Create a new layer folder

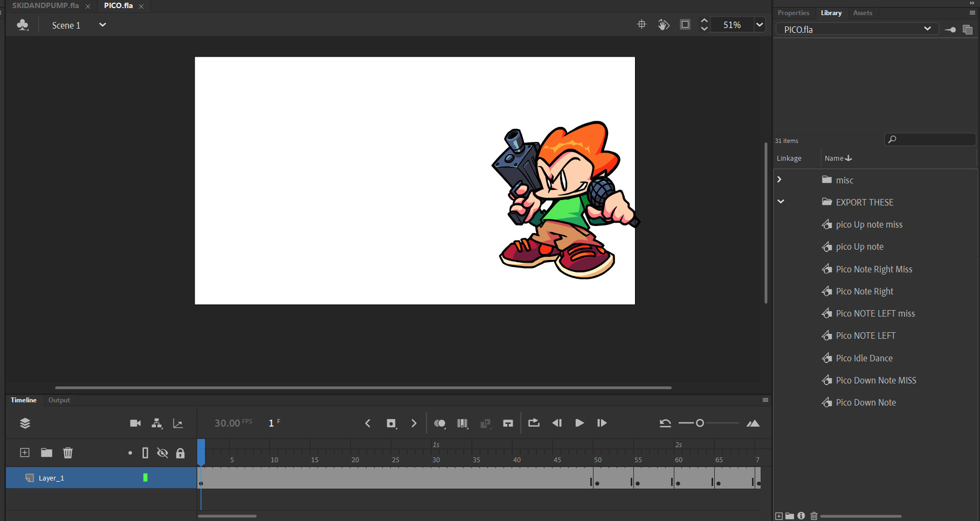pos(46,453)
